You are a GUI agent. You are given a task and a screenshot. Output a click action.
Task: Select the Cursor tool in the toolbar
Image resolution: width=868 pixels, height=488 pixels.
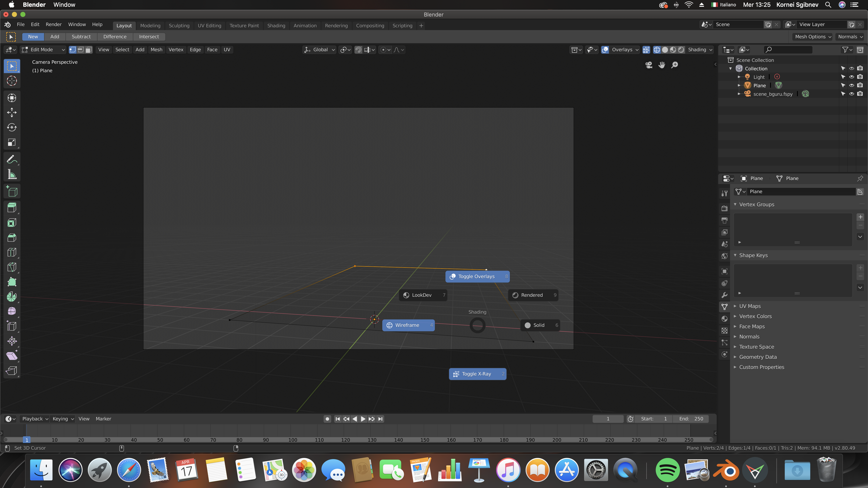point(12,81)
